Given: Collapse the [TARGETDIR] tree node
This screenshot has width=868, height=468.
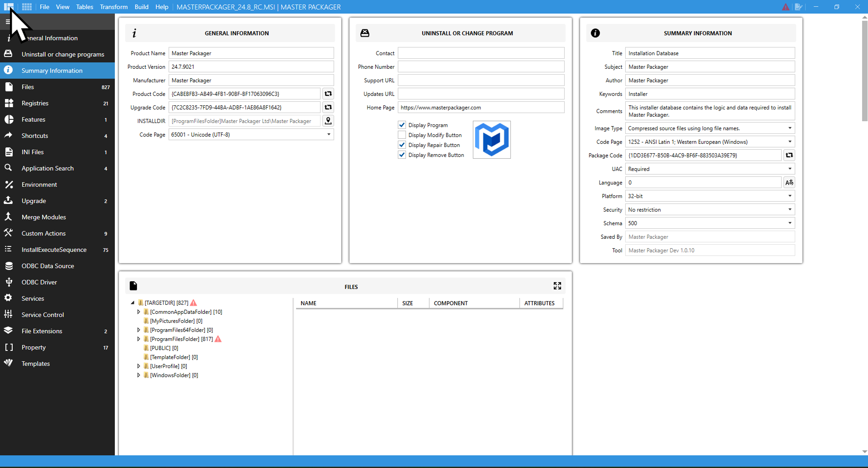Looking at the screenshot, I should (132, 303).
